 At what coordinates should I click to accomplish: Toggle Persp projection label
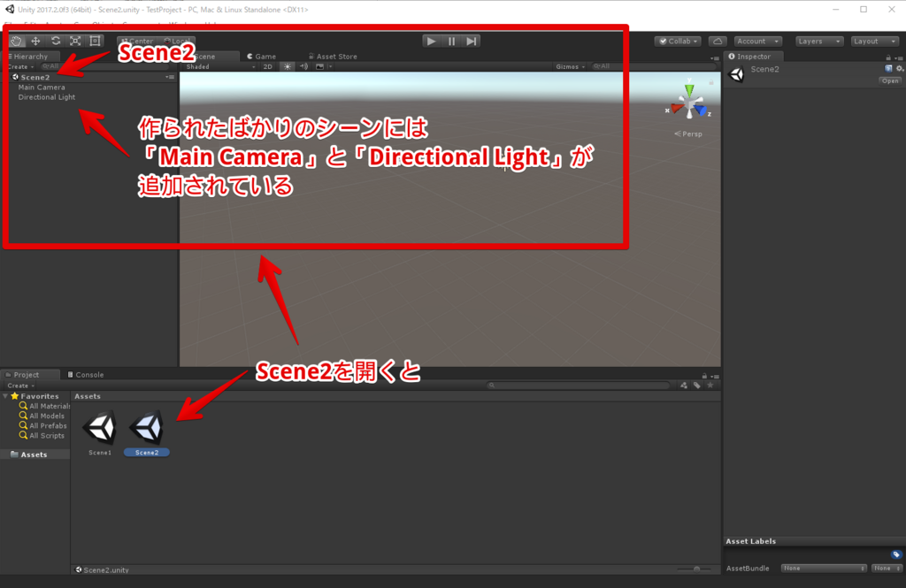tap(688, 134)
